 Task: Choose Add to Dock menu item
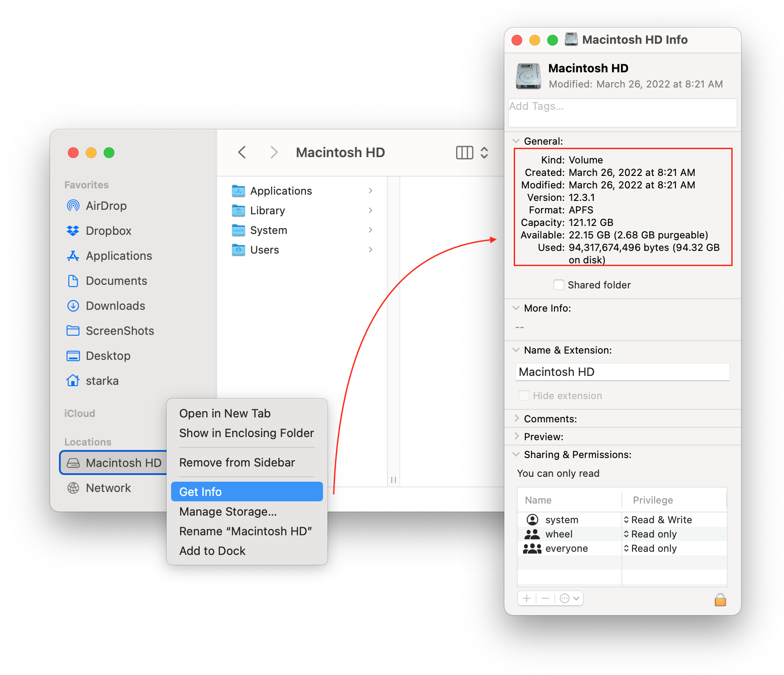pos(247,551)
